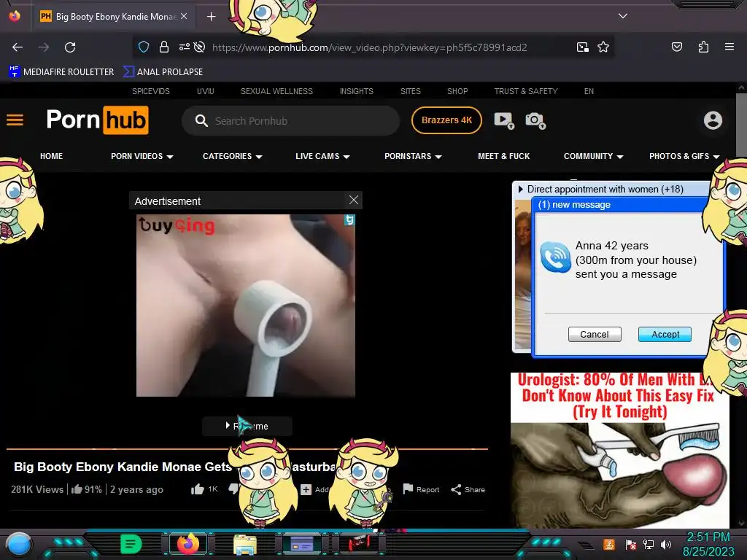Open the INSIGHTS top link
This screenshot has width=747, height=560.
pos(356,91)
